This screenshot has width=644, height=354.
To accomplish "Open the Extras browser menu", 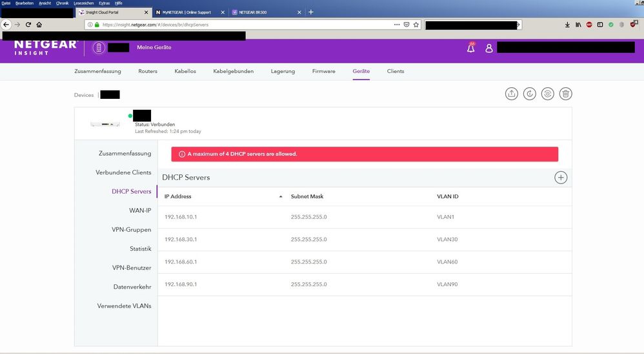I will [105, 3].
